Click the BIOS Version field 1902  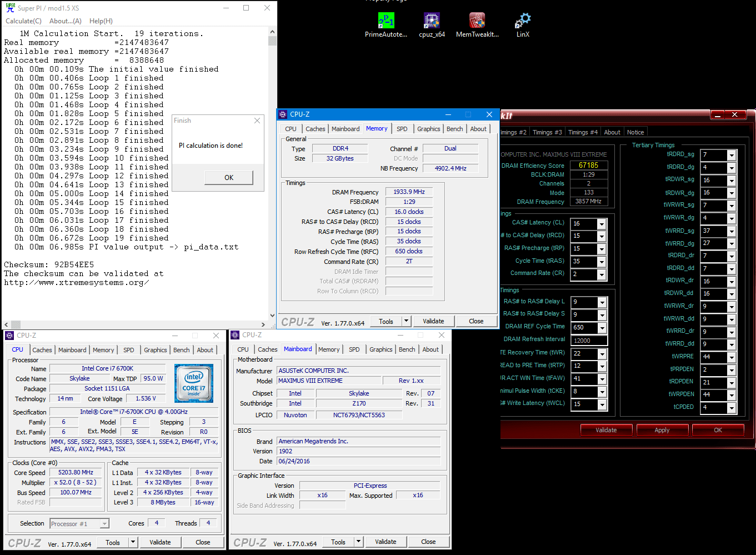point(359,451)
